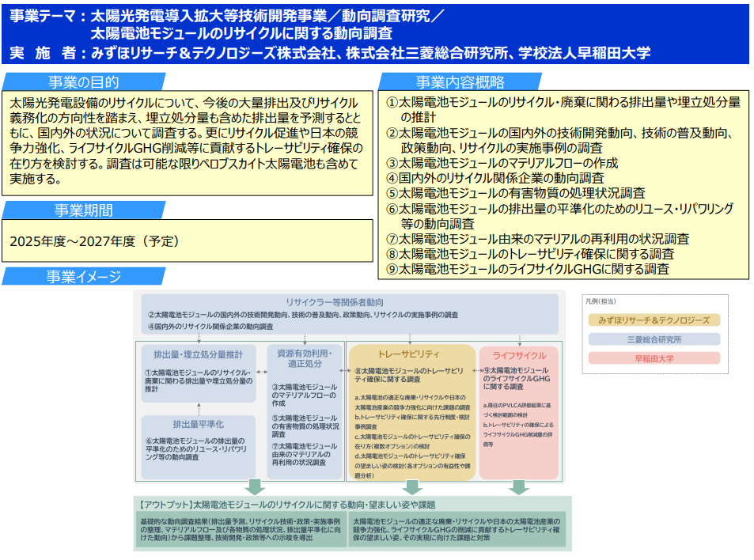Click sub-item b.トレーサビリティ確保に関する先行制度・検討事例調査
The width and height of the screenshot is (754, 560).
412,422
